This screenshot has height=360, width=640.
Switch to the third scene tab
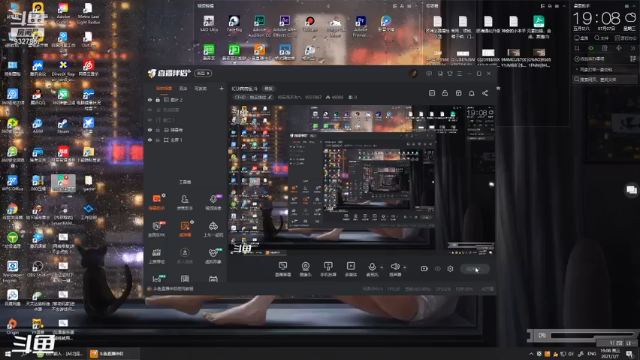[200, 88]
